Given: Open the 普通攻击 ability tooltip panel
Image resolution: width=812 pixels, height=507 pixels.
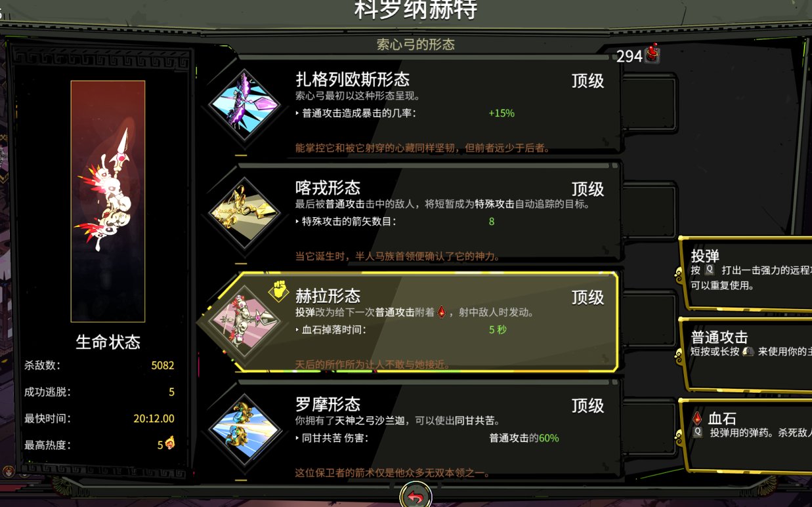Looking at the screenshot, I should click(x=746, y=354).
